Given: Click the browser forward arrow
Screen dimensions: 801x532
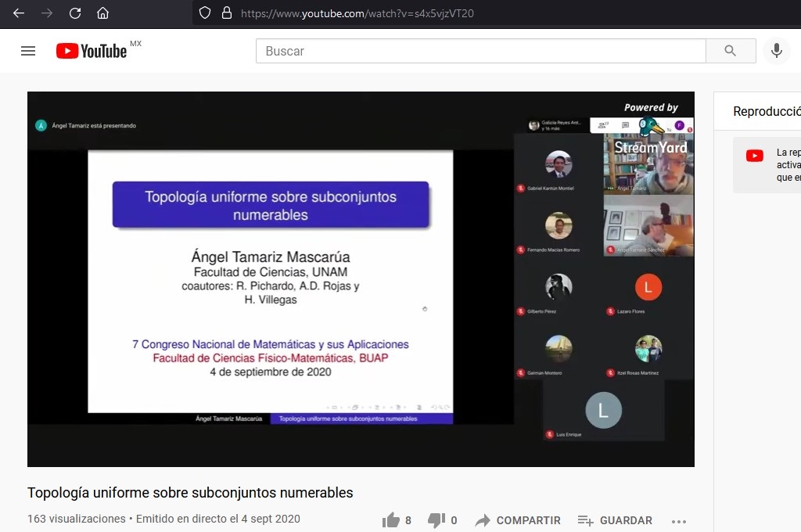Looking at the screenshot, I should pyautogui.click(x=47, y=13).
